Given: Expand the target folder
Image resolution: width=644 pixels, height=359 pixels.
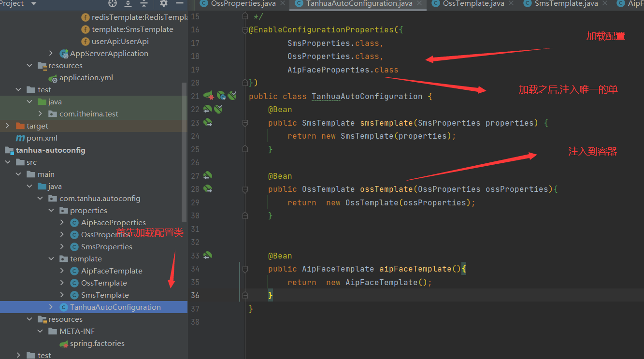Looking at the screenshot, I should click(8, 126).
